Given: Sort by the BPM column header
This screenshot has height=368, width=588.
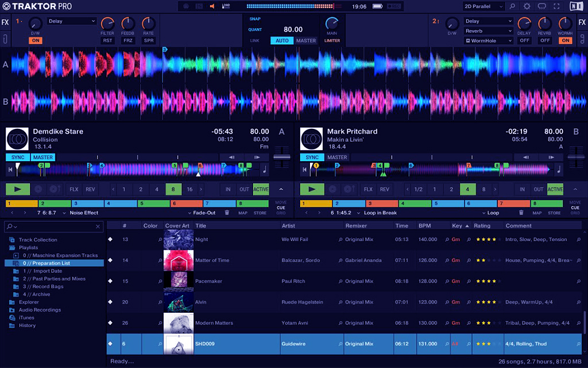Looking at the screenshot, I should 425,225.
